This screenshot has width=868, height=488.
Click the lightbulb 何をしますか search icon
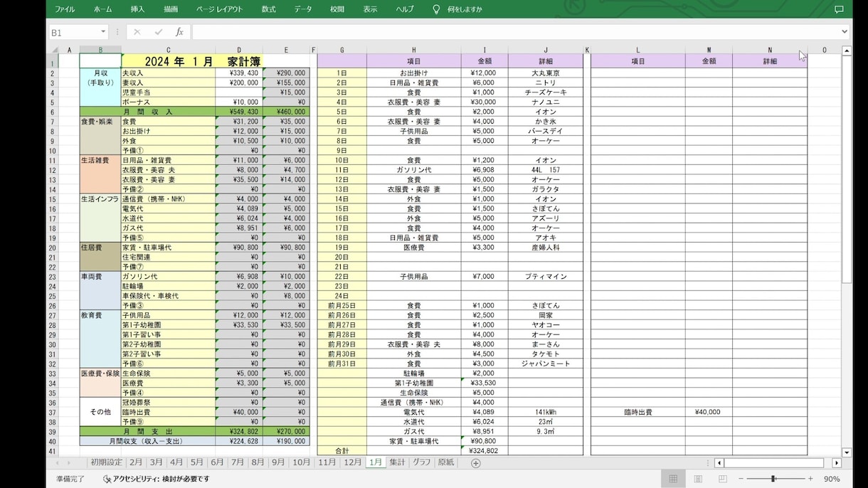click(x=436, y=9)
